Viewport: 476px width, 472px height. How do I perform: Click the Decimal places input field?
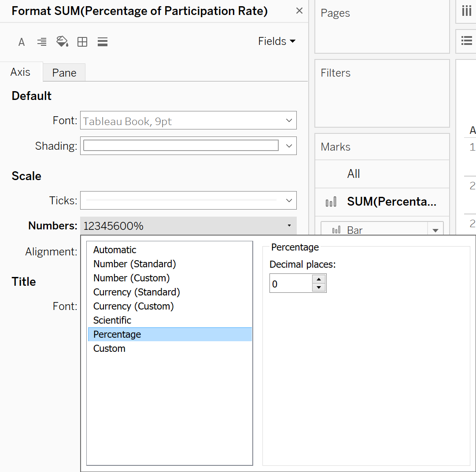pos(291,284)
